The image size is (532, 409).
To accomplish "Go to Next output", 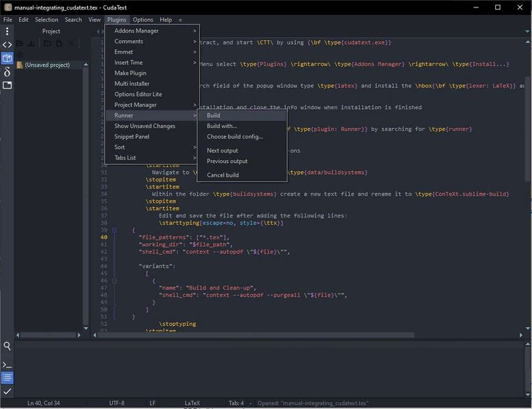I will (x=242, y=151).
